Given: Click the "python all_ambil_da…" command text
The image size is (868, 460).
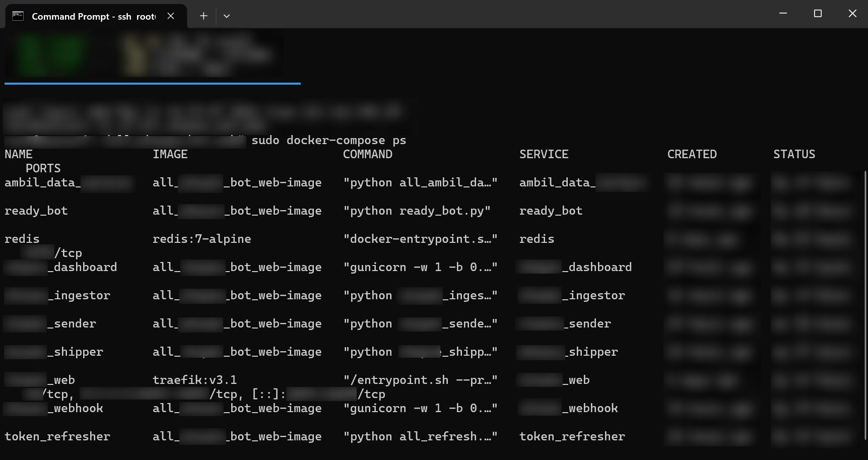Looking at the screenshot, I should point(421,182).
